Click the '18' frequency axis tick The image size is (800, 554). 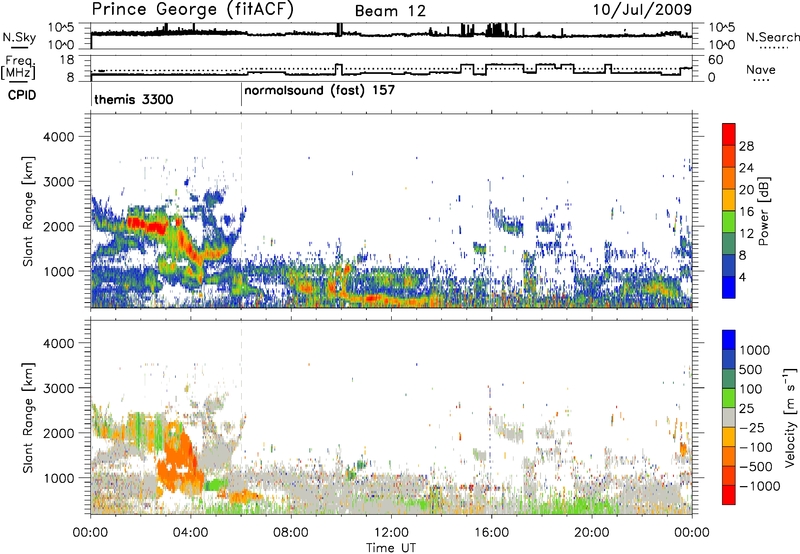67,60
